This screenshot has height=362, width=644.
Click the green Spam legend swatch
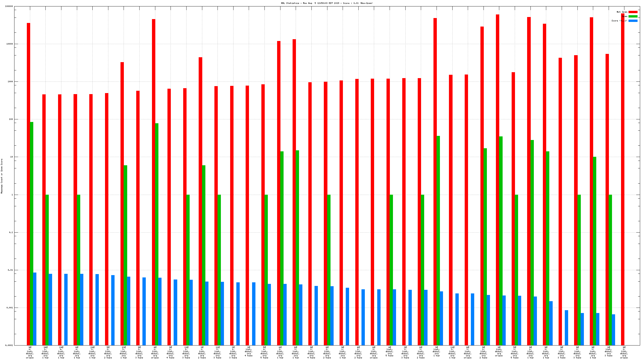coord(633,17)
